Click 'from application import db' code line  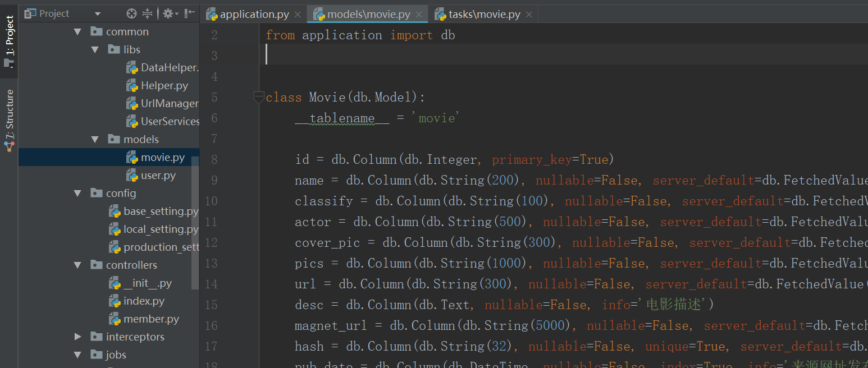(360, 35)
